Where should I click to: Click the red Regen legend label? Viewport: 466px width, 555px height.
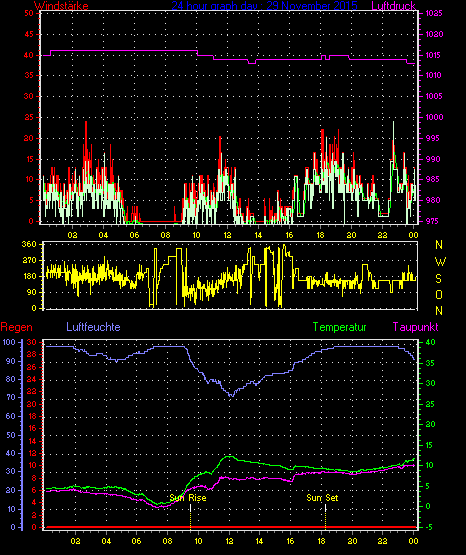pos(16,327)
